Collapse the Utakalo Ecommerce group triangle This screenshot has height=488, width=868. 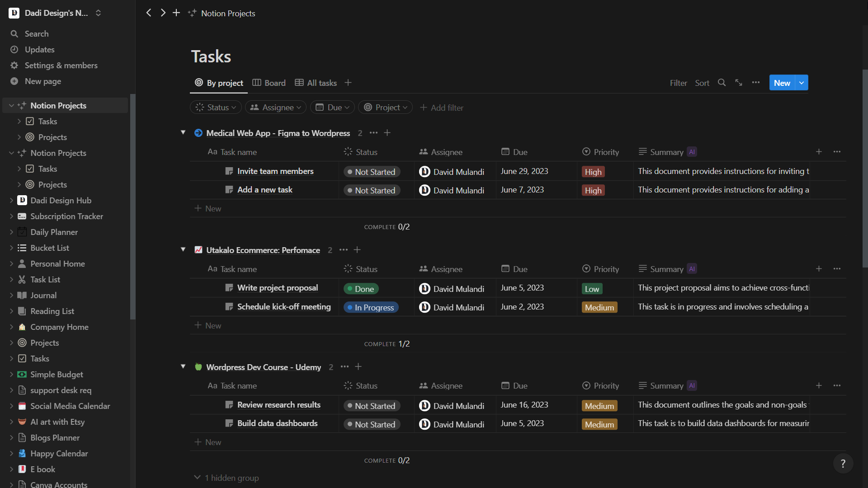tap(183, 249)
